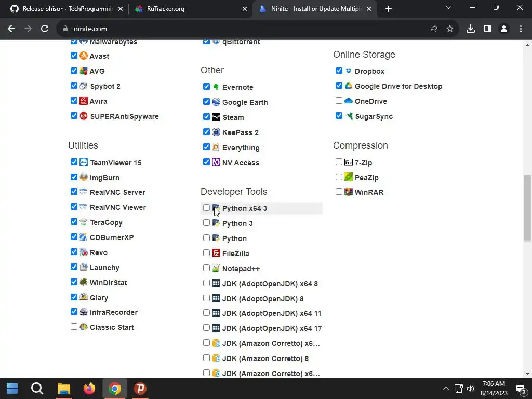Open a new browser tab
The width and height of the screenshot is (532, 399).
389,9
